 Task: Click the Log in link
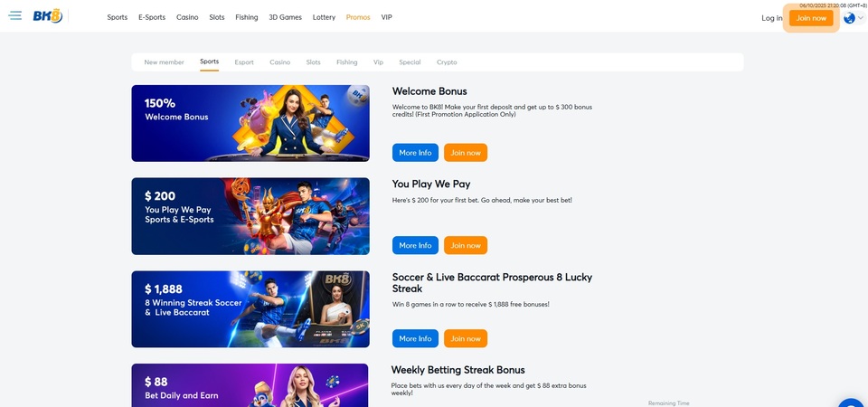click(771, 18)
